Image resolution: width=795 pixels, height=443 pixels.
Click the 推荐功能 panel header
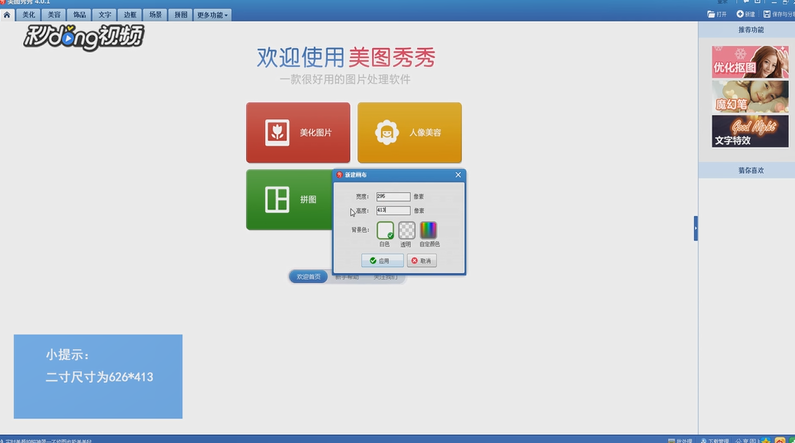point(747,30)
